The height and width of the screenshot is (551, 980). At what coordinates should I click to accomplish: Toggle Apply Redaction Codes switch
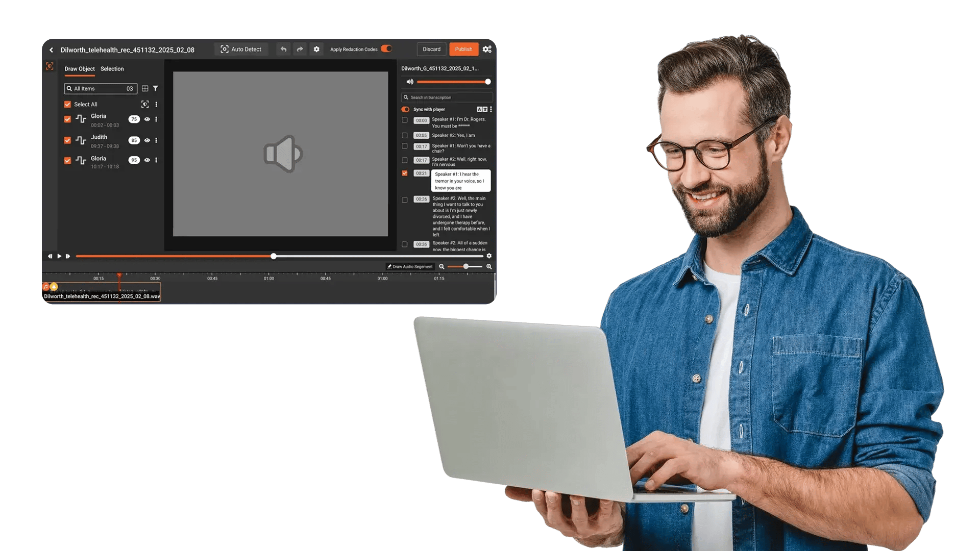point(386,48)
